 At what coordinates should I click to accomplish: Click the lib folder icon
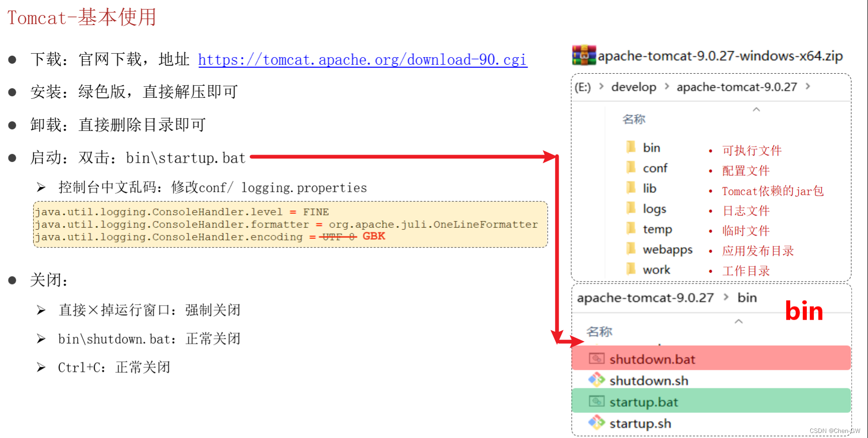(631, 188)
